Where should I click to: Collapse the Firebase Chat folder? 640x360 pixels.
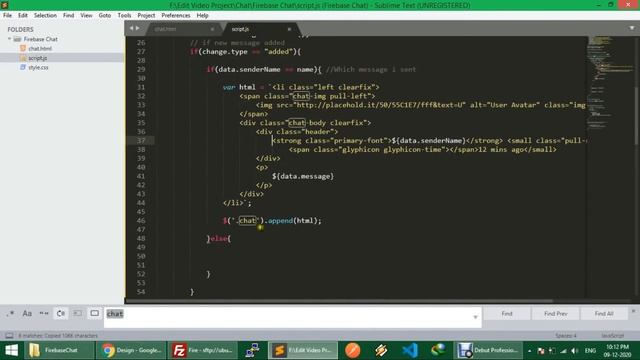coord(9,39)
